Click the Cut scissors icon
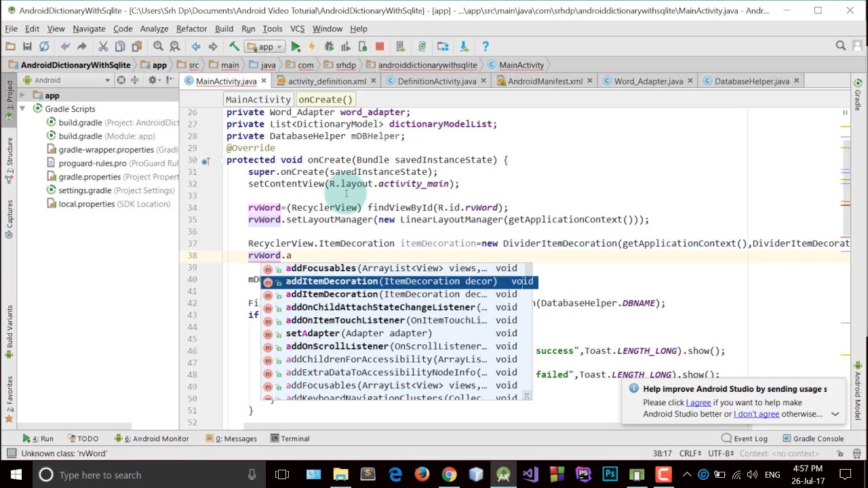The height and width of the screenshot is (488, 868). coord(103,46)
